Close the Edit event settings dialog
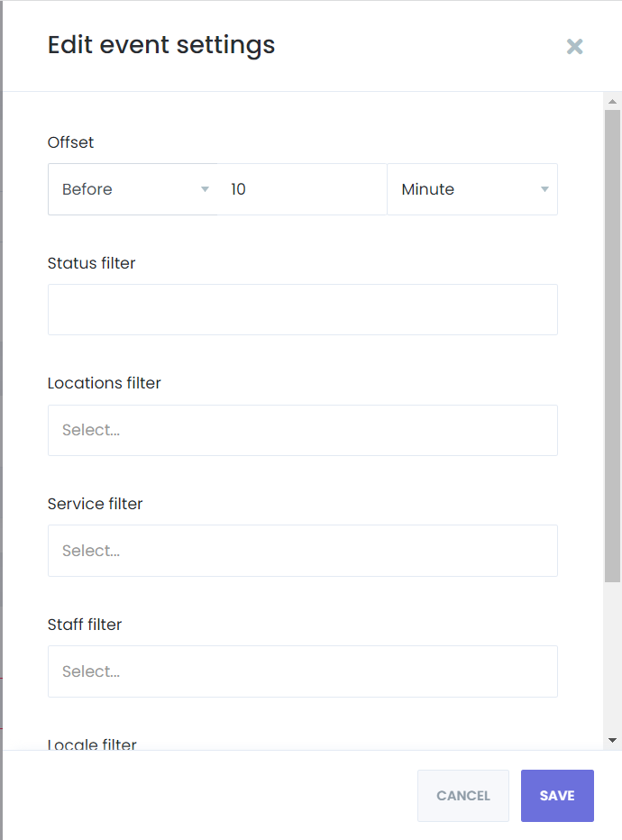 click(x=574, y=46)
